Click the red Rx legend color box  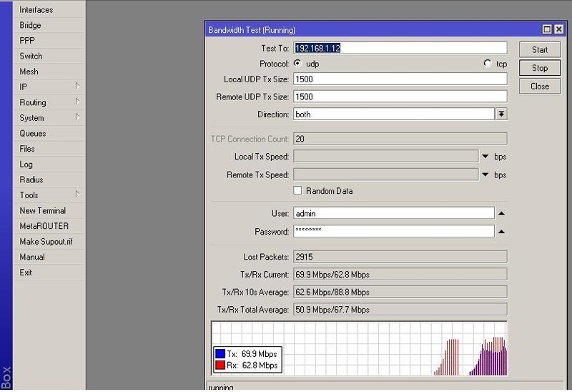[x=220, y=366]
